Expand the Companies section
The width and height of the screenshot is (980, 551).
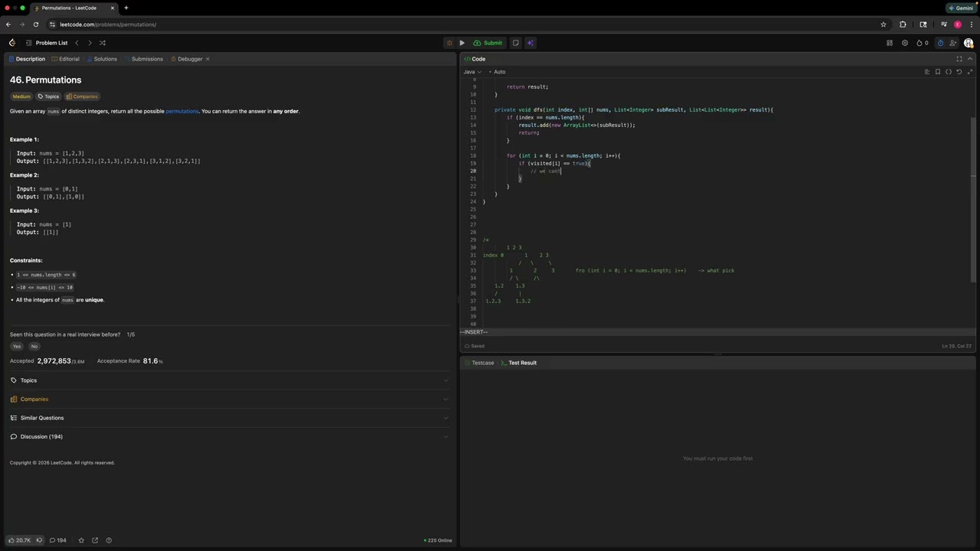(230, 399)
